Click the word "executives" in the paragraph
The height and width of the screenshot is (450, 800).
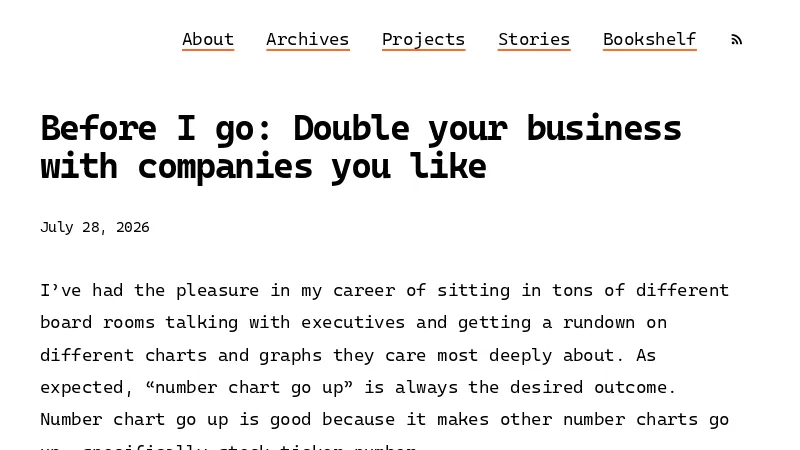(353, 322)
